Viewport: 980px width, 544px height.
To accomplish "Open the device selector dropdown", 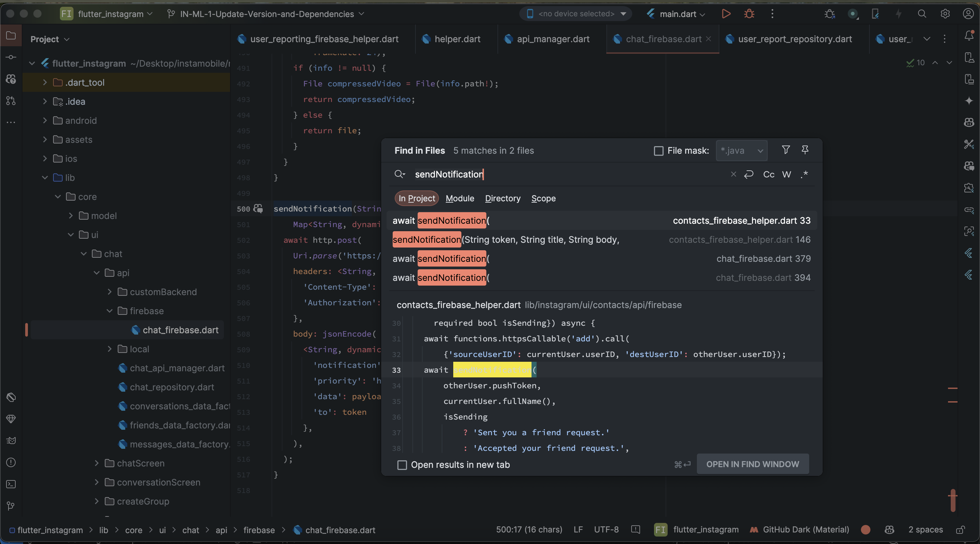I will [x=576, y=14].
